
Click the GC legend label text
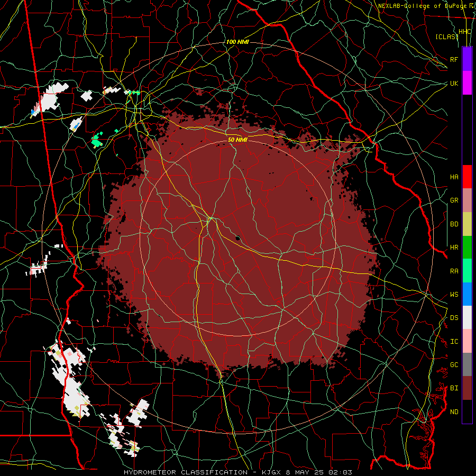coord(454,364)
